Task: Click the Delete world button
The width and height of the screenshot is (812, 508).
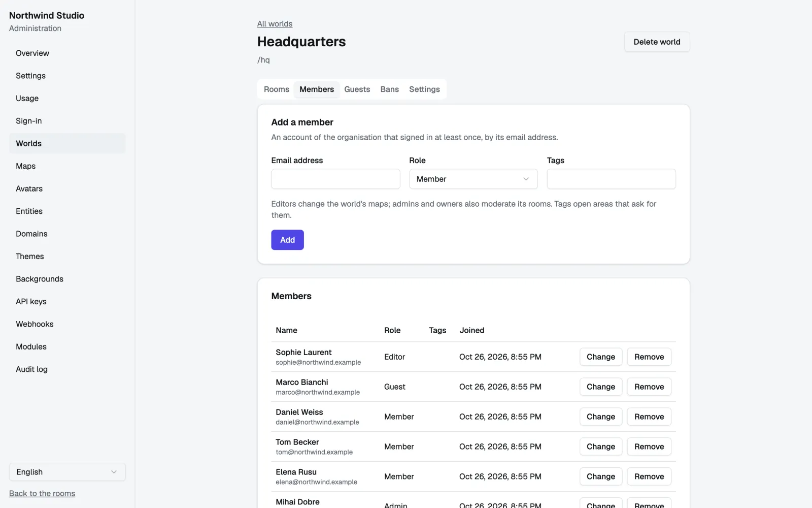Action: pos(657,42)
